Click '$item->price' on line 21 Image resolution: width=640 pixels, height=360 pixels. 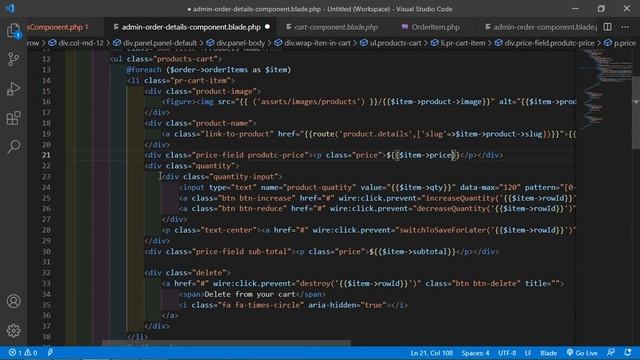426,155
